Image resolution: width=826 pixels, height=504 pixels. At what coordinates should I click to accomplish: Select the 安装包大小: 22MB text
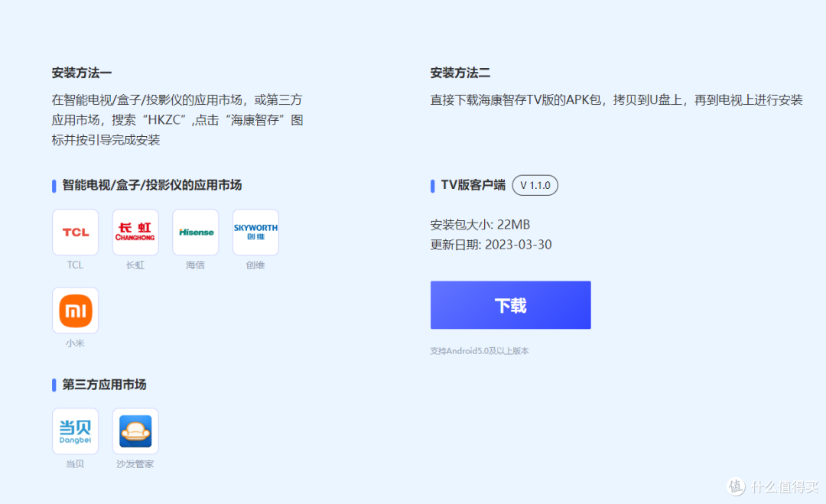[x=480, y=225]
